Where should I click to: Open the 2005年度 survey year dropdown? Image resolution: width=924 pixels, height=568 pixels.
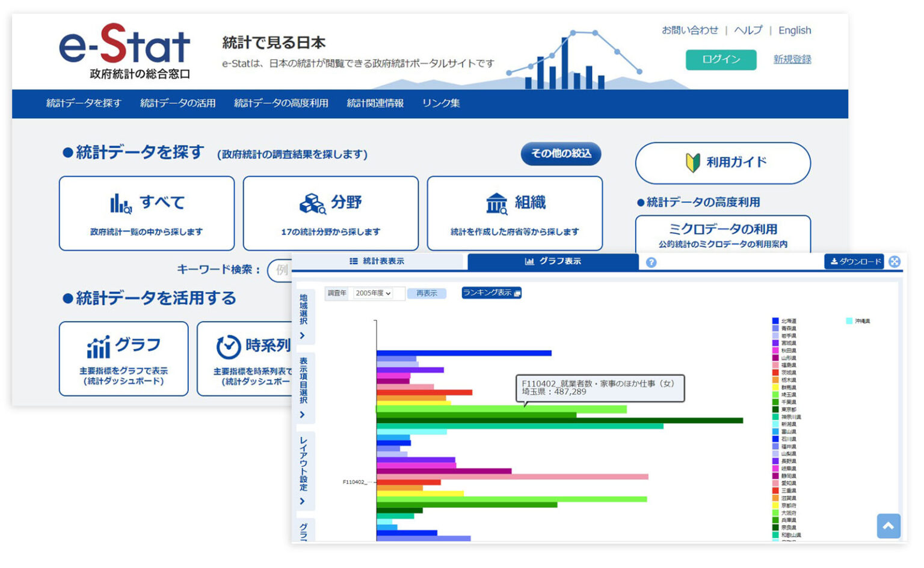[x=373, y=293]
